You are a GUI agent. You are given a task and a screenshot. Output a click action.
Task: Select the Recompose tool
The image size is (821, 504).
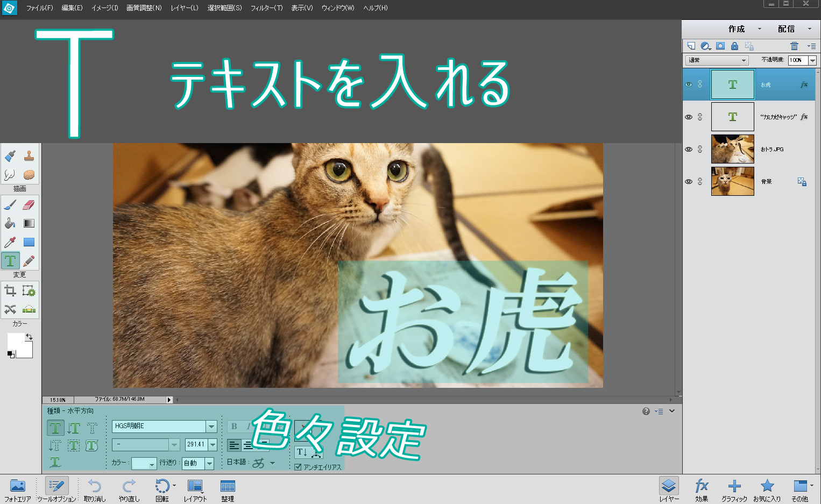[x=29, y=291]
